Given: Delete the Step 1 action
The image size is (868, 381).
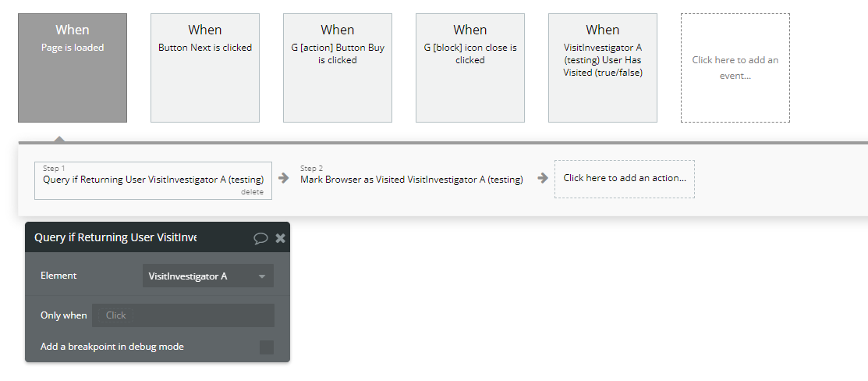Looking at the screenshot, I should click(x=252, y=192).
